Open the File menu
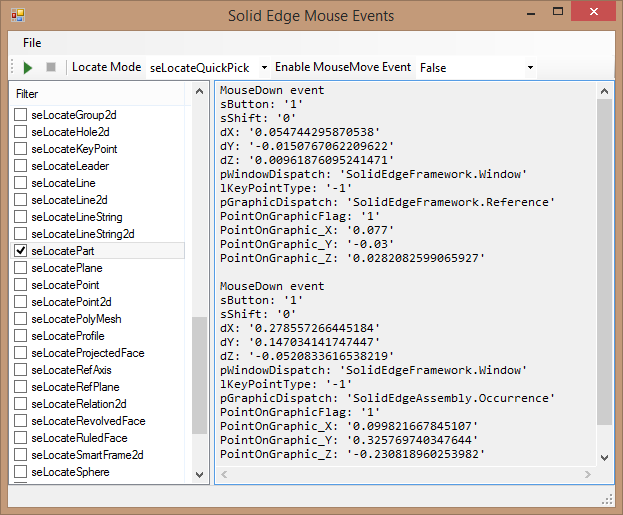This screenshot has height=515, width=623. [x=32, y=43]
